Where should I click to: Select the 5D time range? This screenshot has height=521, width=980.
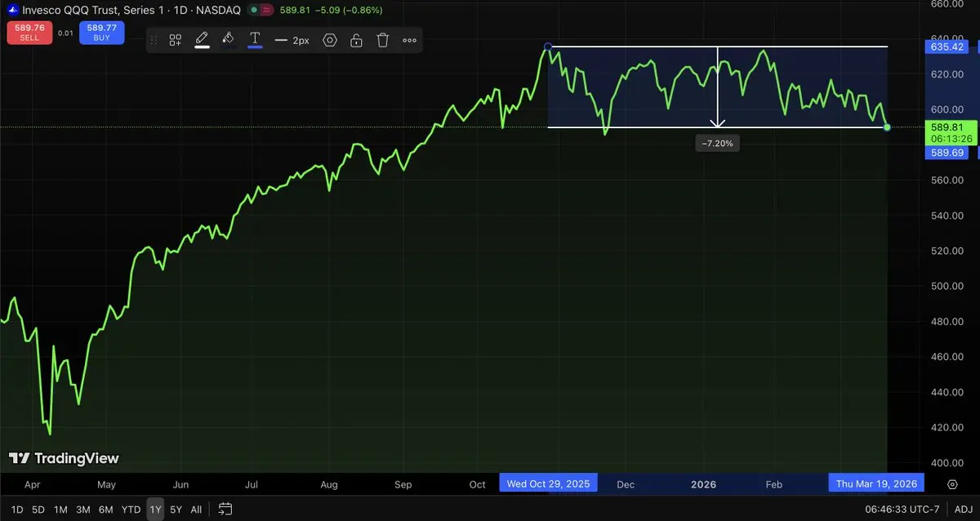tap(38, 510)
